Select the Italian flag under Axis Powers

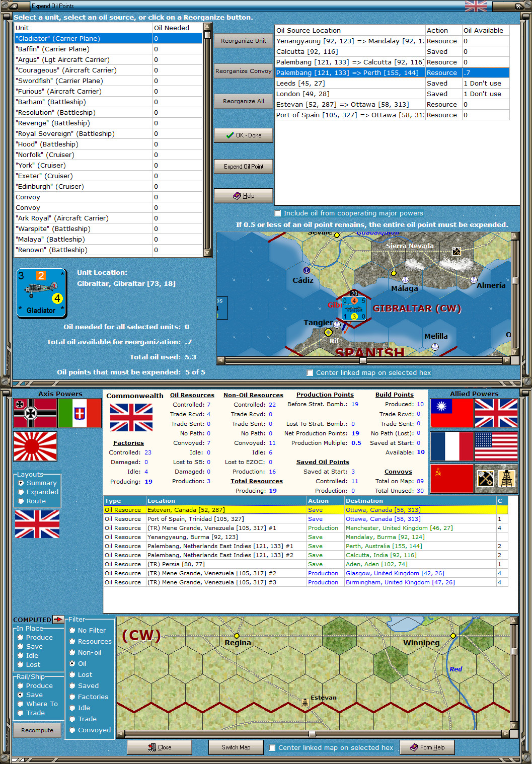(x=80, y=413)
